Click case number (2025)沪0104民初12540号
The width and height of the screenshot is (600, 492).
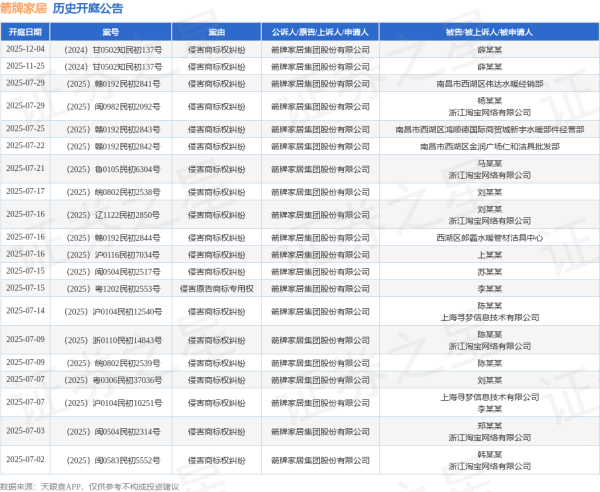tap(111, 312)
